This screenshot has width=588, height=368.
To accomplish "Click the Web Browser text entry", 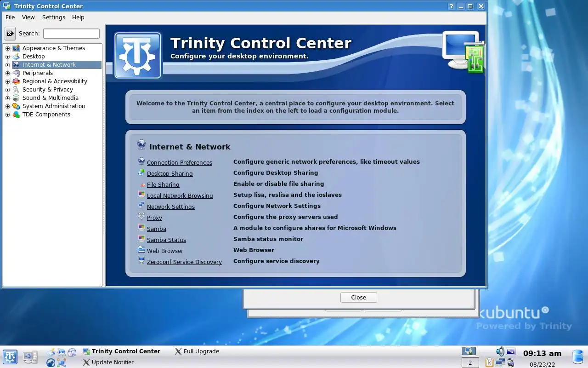I will [x=165, y=251].
